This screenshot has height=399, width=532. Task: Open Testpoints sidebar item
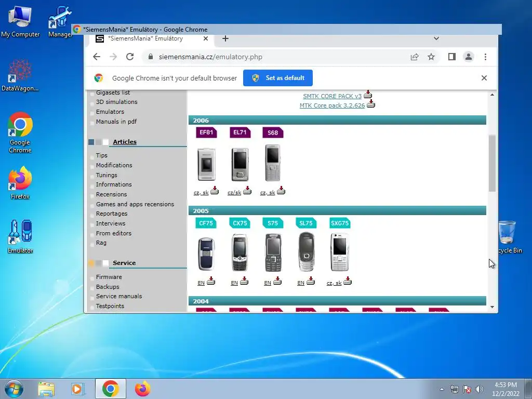tap(110, 306)
